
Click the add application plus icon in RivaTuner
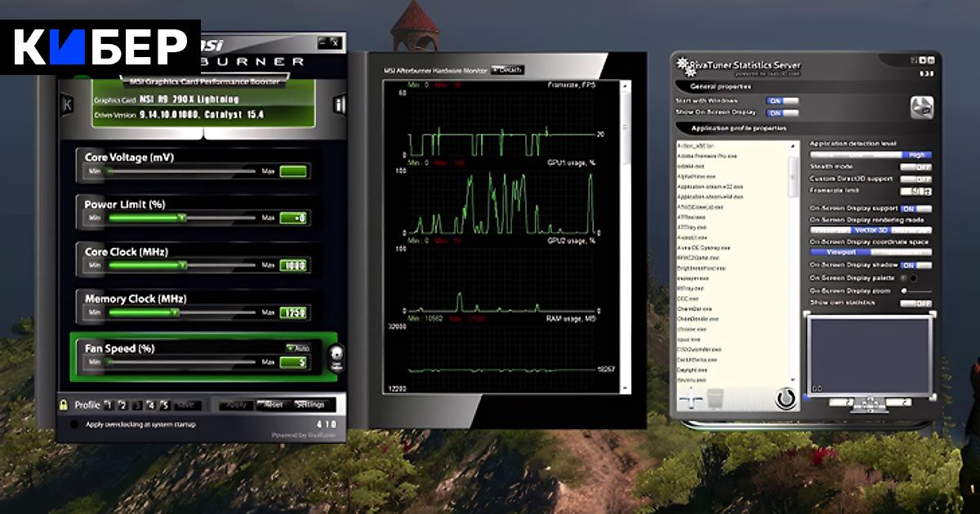pyautogui.click(x=692, y=399)
